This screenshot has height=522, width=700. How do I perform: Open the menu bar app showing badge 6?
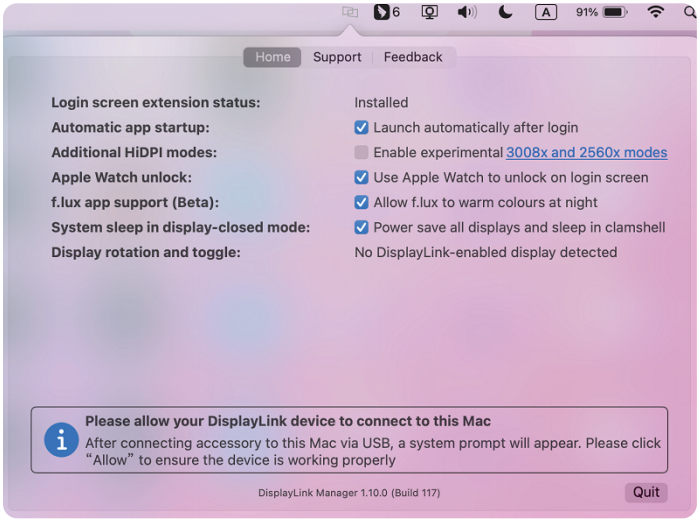coord(386,12)
